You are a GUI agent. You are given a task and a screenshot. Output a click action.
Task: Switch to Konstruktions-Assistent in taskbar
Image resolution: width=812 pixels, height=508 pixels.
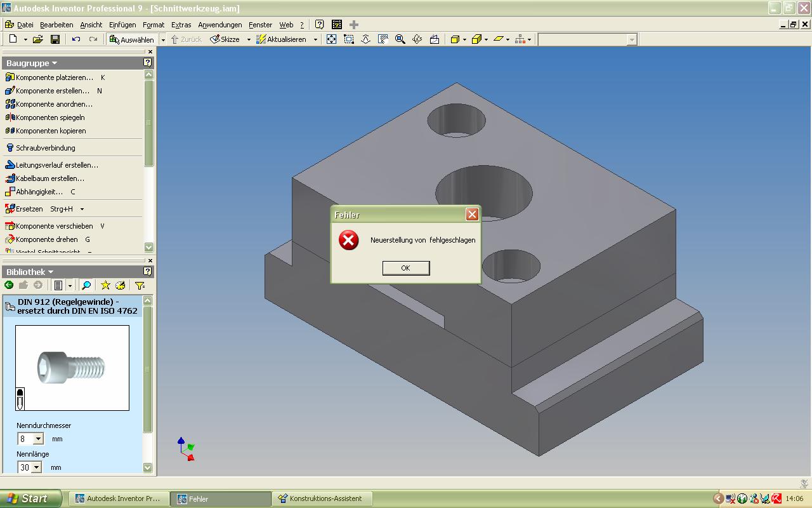(324, 498)
